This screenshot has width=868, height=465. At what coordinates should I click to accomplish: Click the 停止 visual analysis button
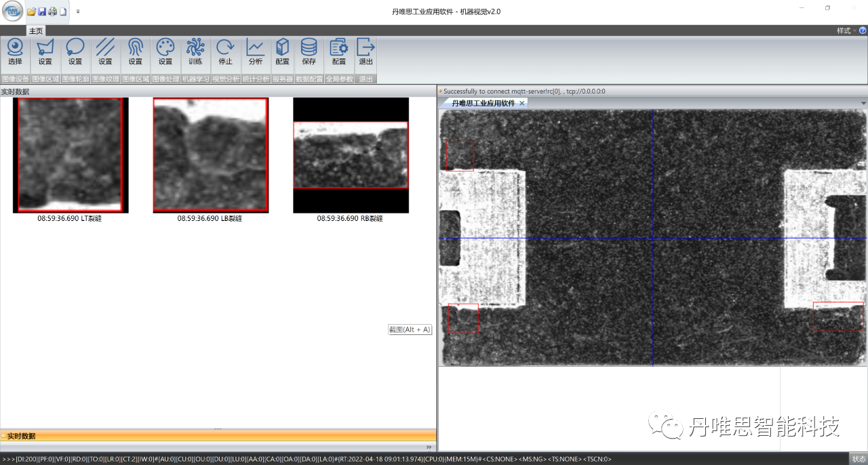click(225, 52)
